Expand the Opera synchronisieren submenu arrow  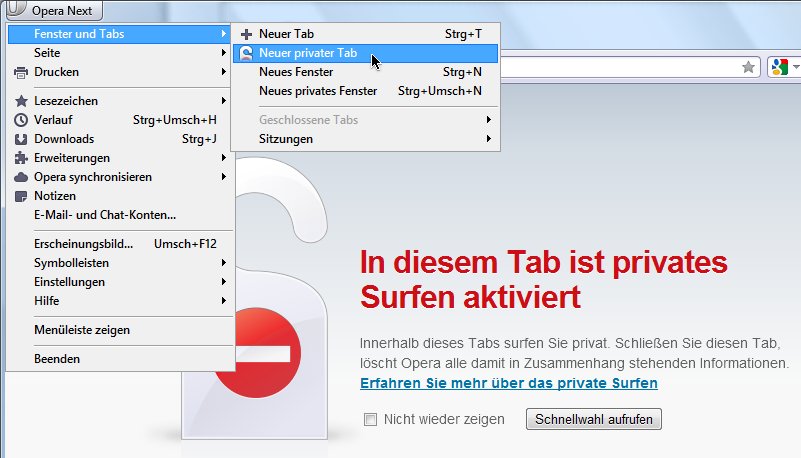click(x=224, y=177)
